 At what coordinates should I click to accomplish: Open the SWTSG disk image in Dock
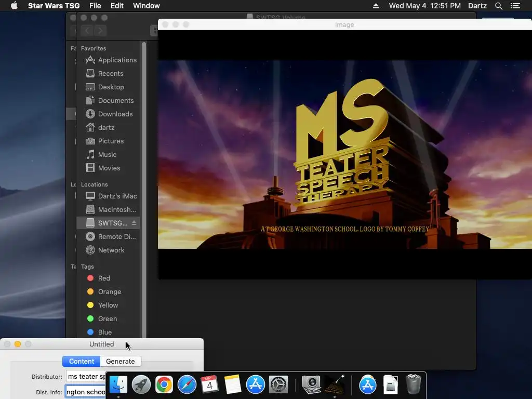[391, 384]
